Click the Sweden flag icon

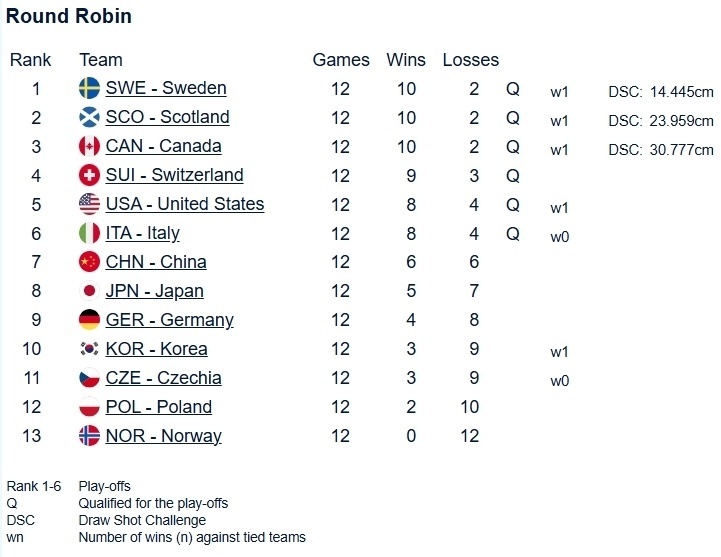[89, 88]
